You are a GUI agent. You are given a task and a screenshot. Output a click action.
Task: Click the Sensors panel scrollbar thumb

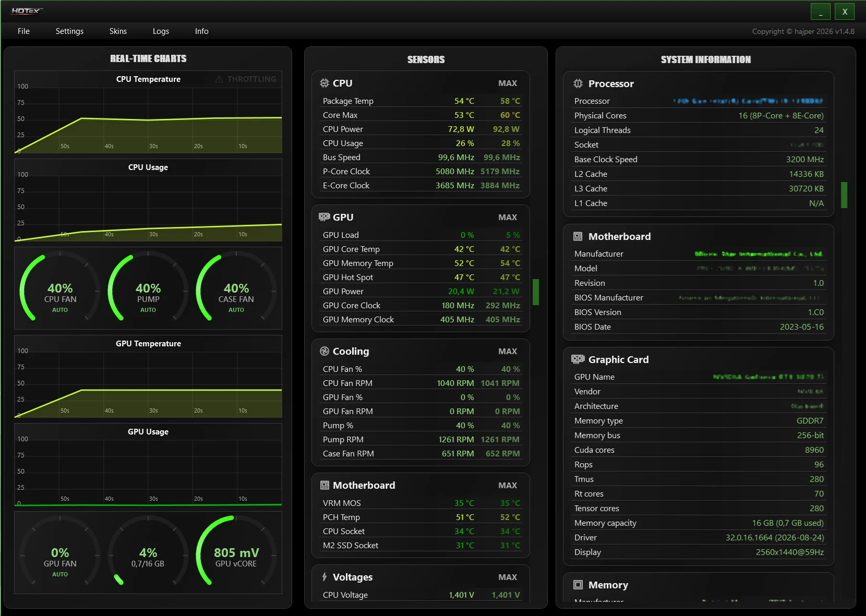pyautogui.click(x=535, y=292)
